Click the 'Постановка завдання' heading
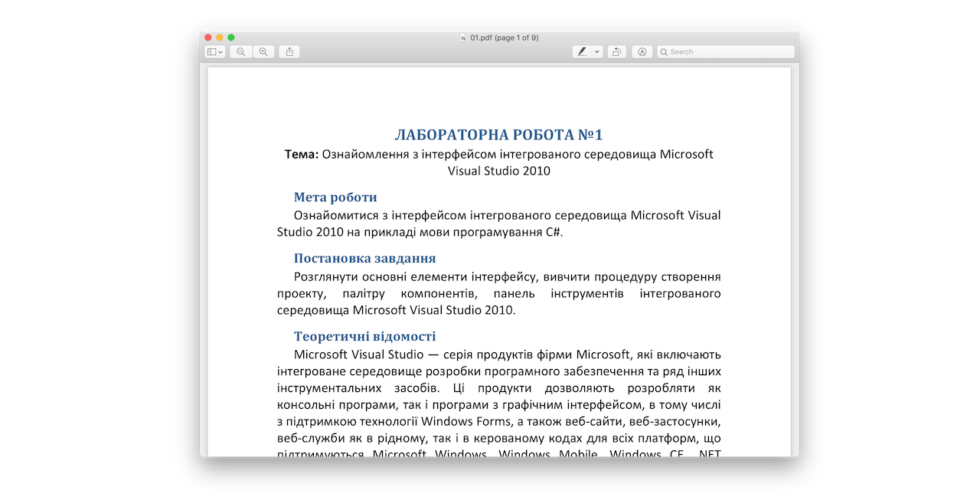The width and height of the screenshot is (980, 490). pyautogui.click(x=365, y=258)
